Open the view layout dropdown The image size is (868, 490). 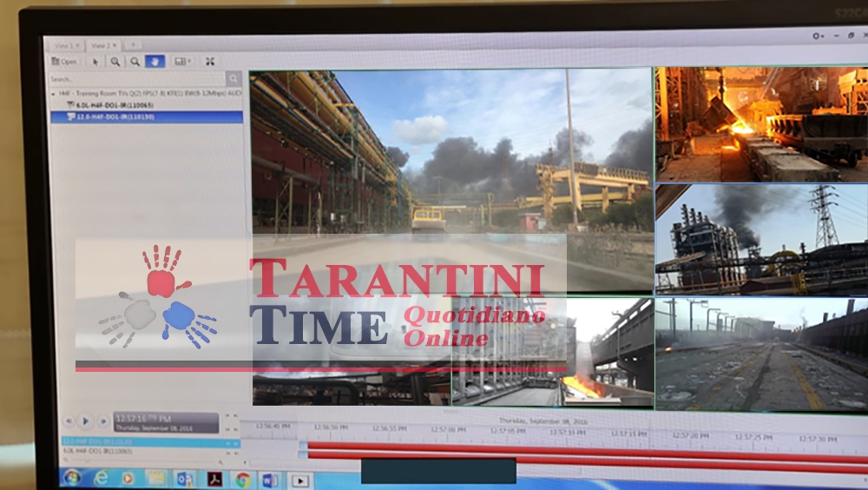[182, 62]
